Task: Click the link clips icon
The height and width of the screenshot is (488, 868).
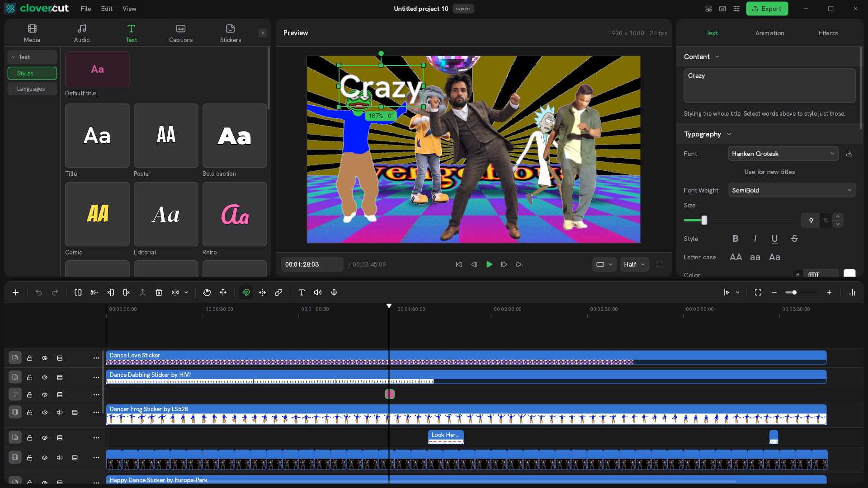Action: click(278, 292)
